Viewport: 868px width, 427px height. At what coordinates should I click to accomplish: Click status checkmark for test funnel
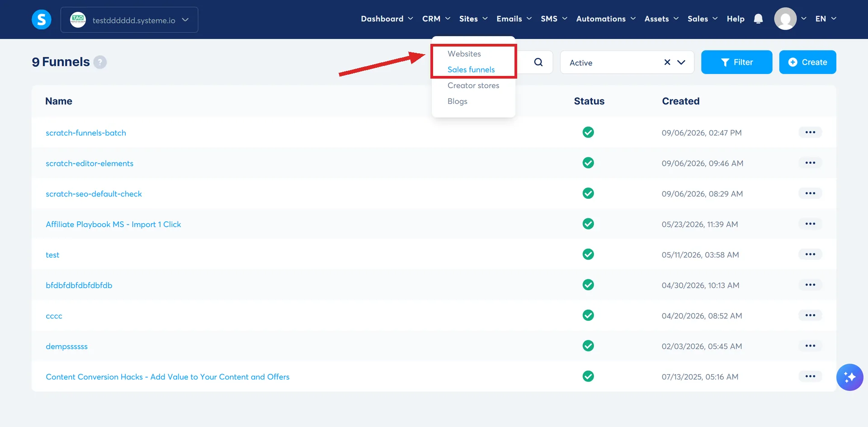click(x=588, y=254)
